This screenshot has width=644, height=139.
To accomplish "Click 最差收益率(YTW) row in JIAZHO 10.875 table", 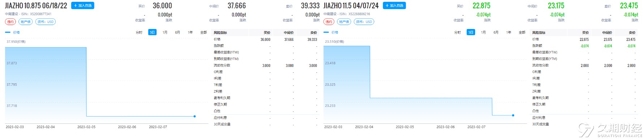I will coord(265,52).
